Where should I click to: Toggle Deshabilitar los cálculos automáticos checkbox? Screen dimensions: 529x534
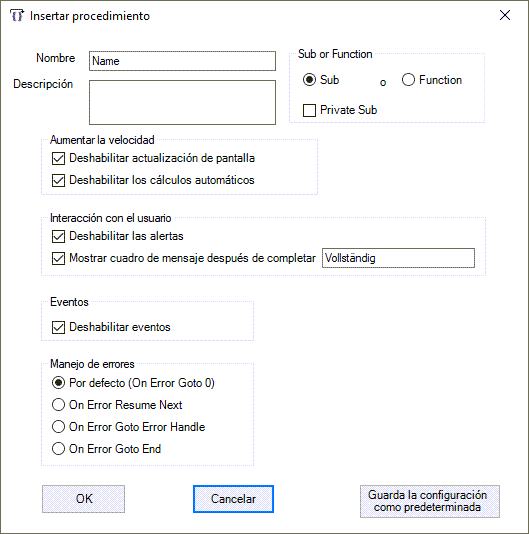coord(58,180)
